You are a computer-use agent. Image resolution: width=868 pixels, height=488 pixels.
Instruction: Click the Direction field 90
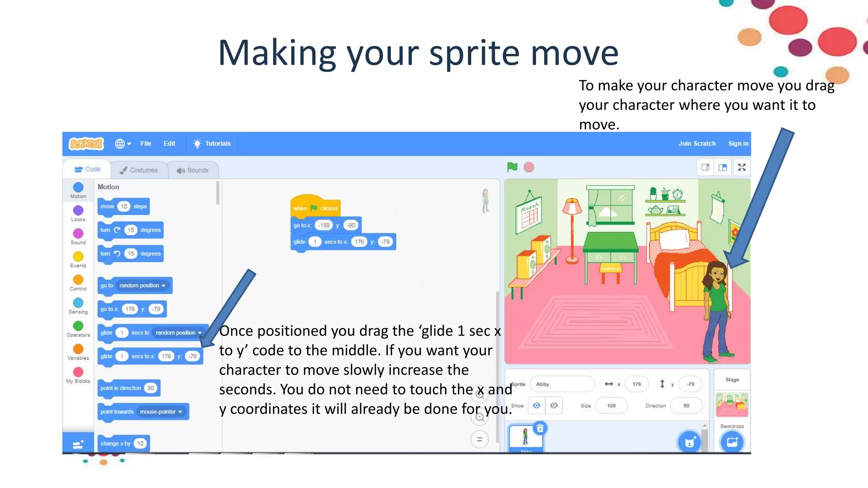686,406
